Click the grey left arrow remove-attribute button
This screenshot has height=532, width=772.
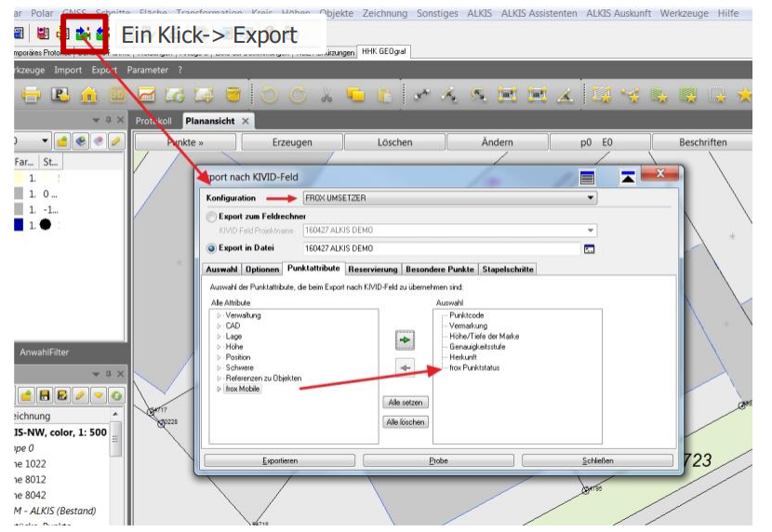tap(405, 367)
